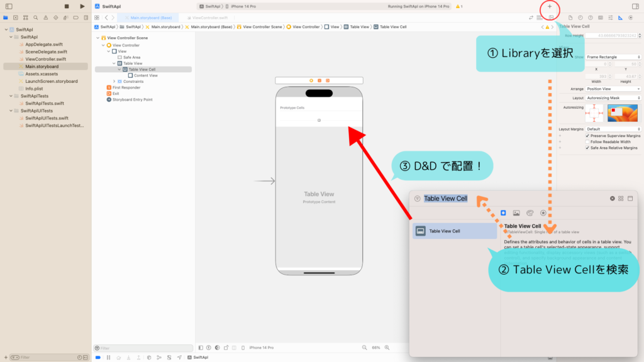
Task: Clear the Library search field
Action: pos(613,199)
